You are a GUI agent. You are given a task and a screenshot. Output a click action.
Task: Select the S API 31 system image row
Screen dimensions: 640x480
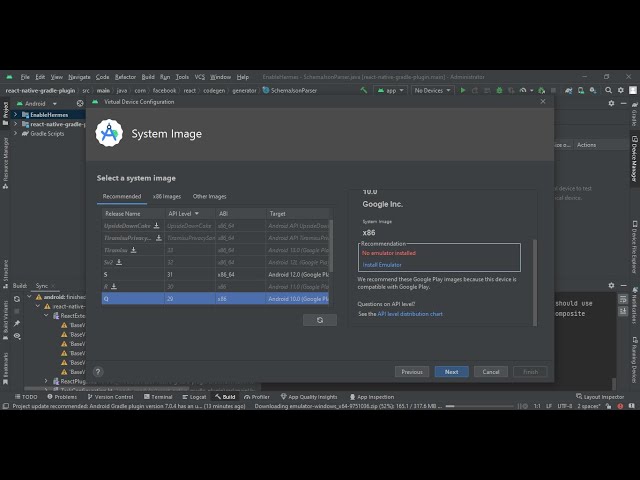click(x=215, y=274)
